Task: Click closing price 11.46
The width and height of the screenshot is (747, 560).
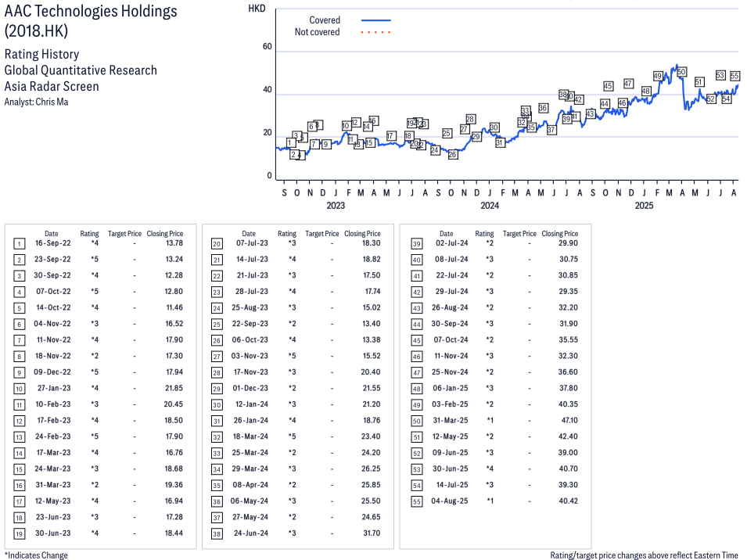Action: tap(174, 307)
